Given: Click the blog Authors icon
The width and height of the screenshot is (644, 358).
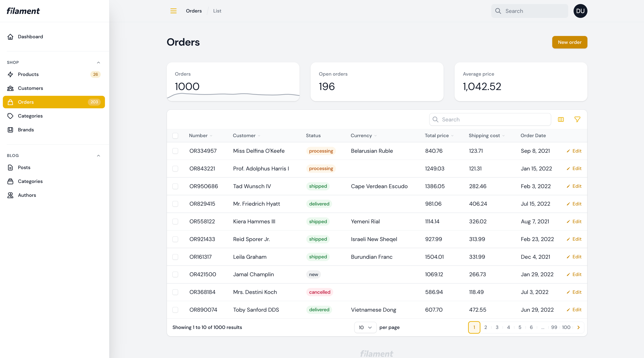Looking at the screenshot, I should coord(10,195).
